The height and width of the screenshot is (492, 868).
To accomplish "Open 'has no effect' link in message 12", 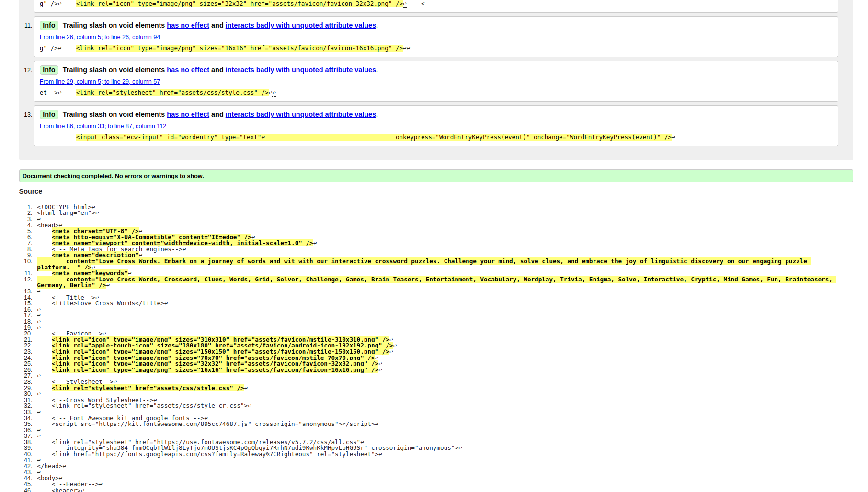I will (188, 70).
